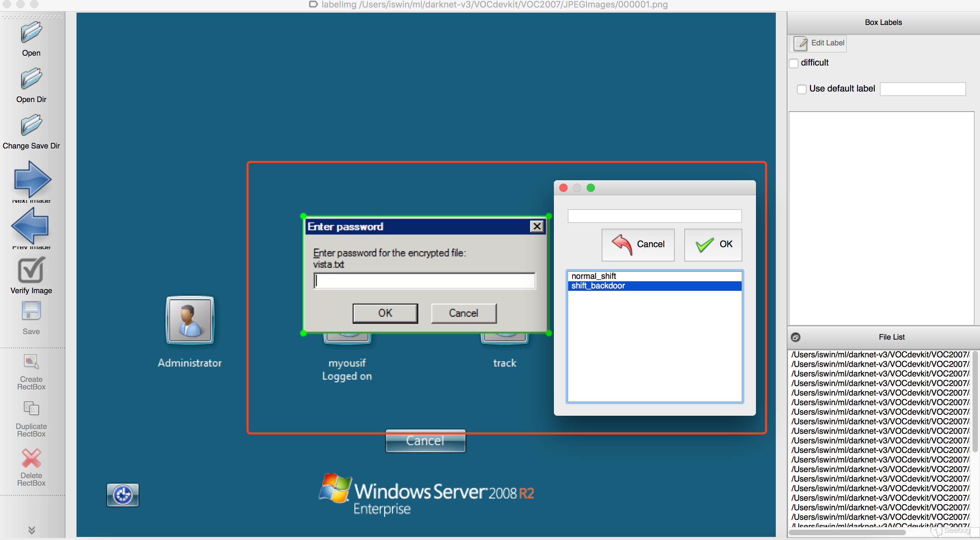Toggle the Use default label checkbox
Viewport: 980px width, 540px height.
point(801,89)
